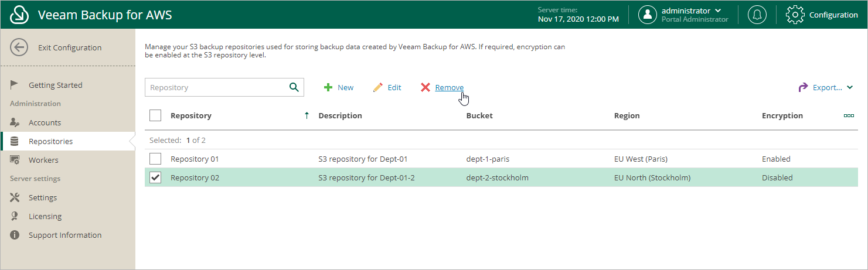868x270 pixels.
Task: Open Workers section
Action: 43,160
